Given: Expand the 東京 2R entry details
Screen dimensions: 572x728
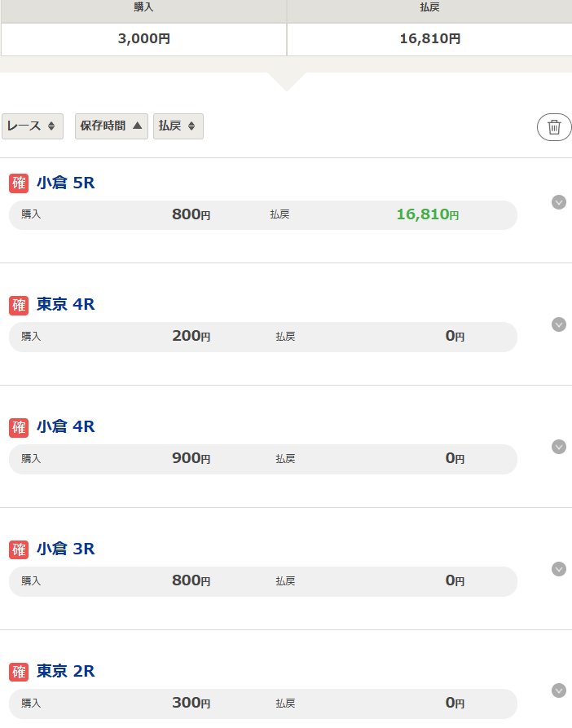Looking at the screenshot, I should click(x=559, y=690).
